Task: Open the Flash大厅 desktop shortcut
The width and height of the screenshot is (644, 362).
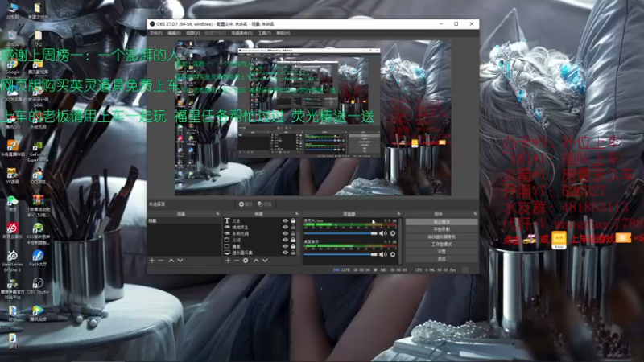Action: tap(38, 258)
